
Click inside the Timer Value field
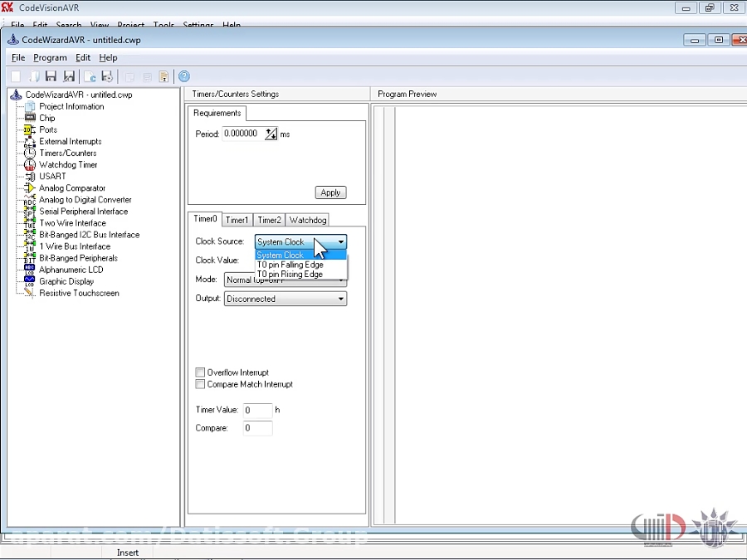257,409
